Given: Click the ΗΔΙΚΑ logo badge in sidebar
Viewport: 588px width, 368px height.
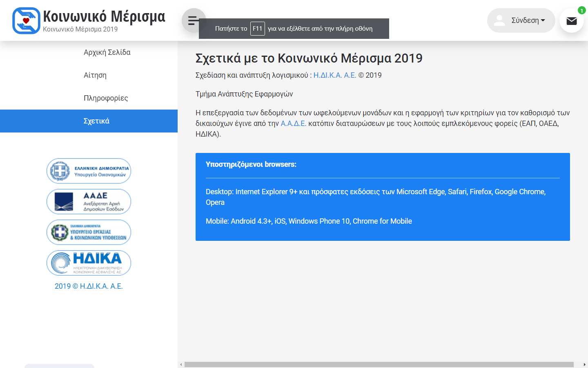Looking at the screenshot, I should click(x=89, y=263).
